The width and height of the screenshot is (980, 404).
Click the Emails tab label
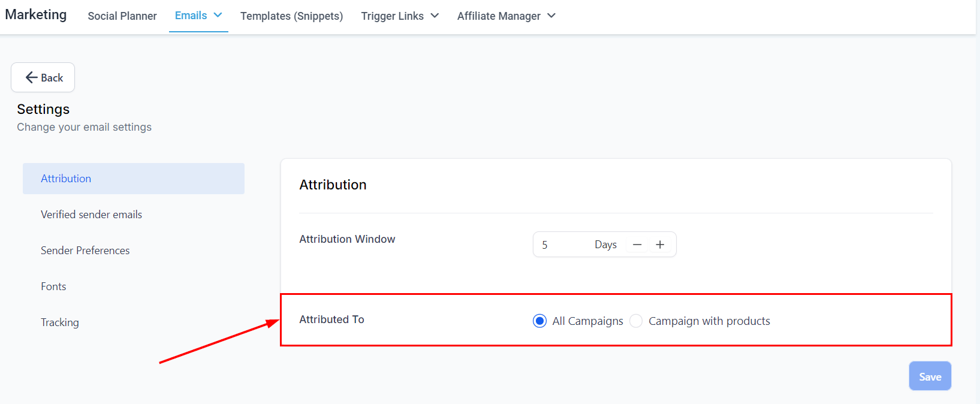tap(191, 16)
